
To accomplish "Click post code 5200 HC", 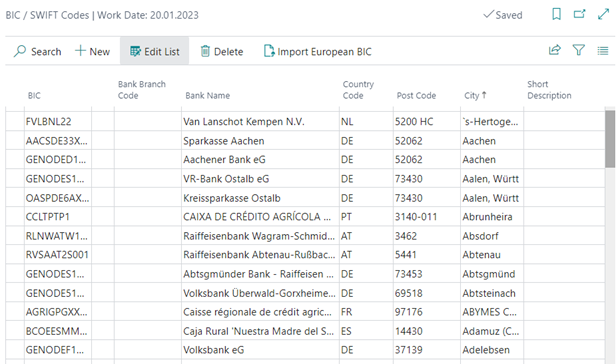I will (x=427, y=121).
